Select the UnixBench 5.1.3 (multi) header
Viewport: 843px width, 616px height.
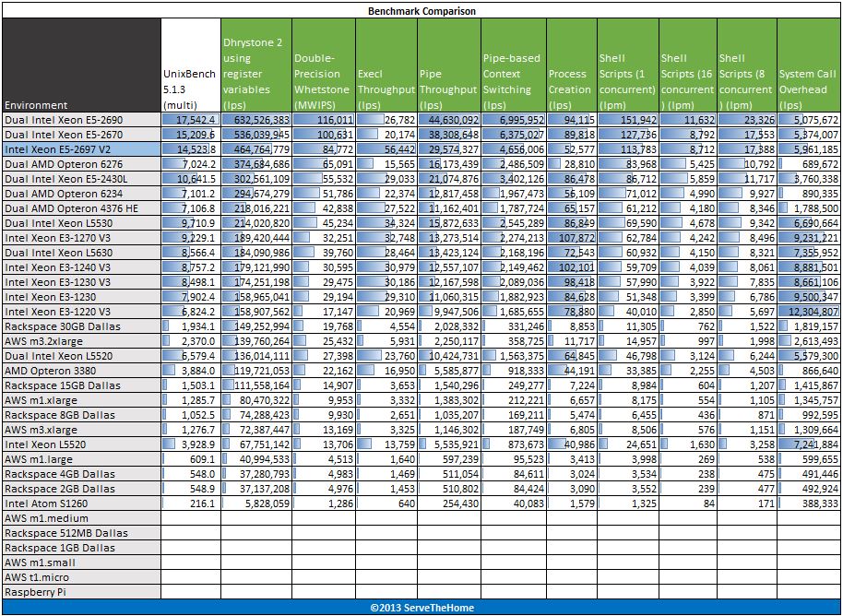pos(191,65)
